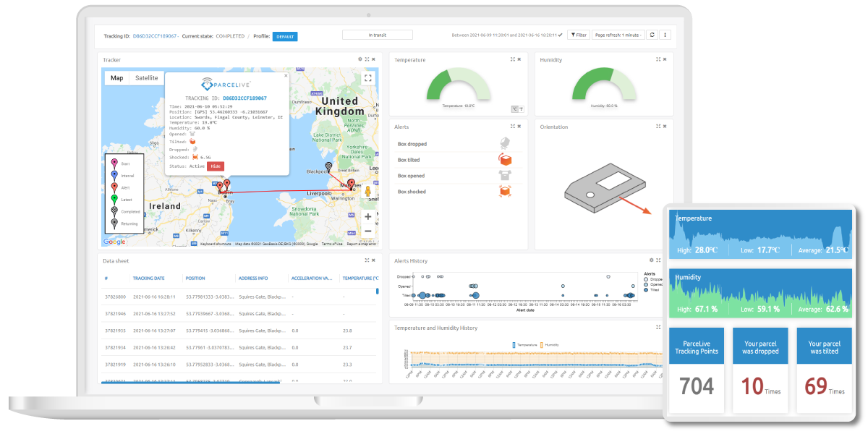Select the Map tab on the tracker
This screenshot has width=868, height=434.
(x=116, y=77)
